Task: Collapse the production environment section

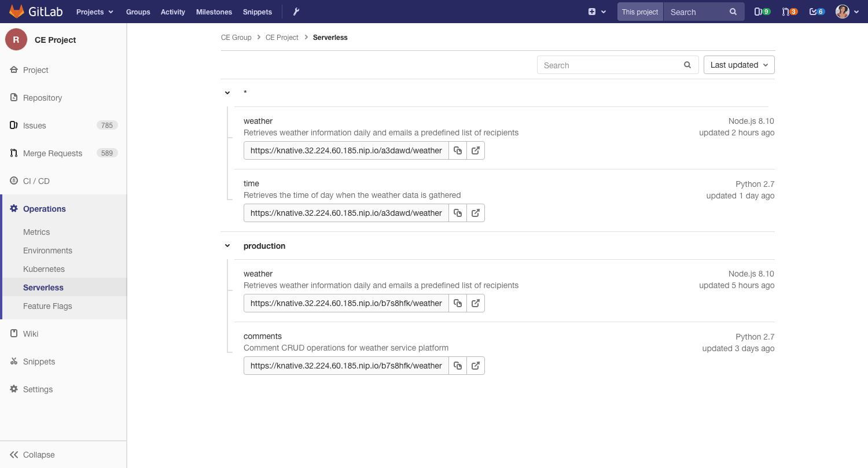Action: pos(227,245)
